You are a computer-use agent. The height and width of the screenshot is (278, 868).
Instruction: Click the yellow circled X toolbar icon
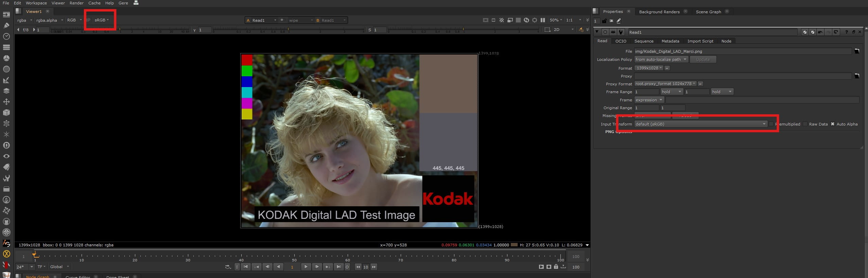(6, 254)
